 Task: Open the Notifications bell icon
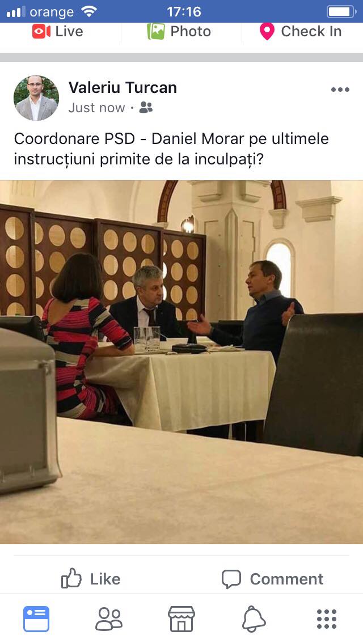[254, 618]
